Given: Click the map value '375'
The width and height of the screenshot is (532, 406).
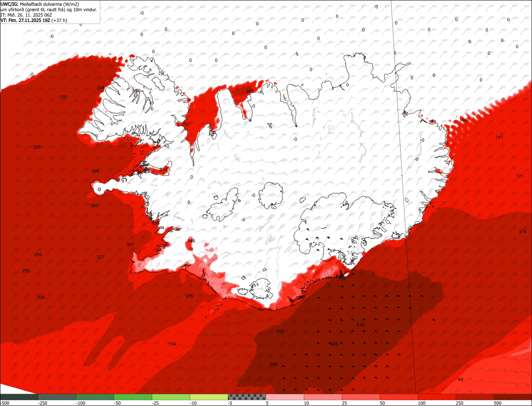Looking at the screenshot, I should coord(189,296).
